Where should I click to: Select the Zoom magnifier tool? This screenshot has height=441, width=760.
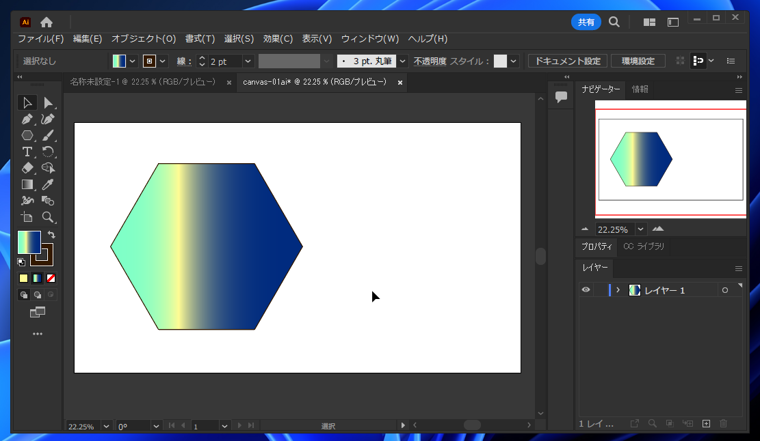[47, 217]
